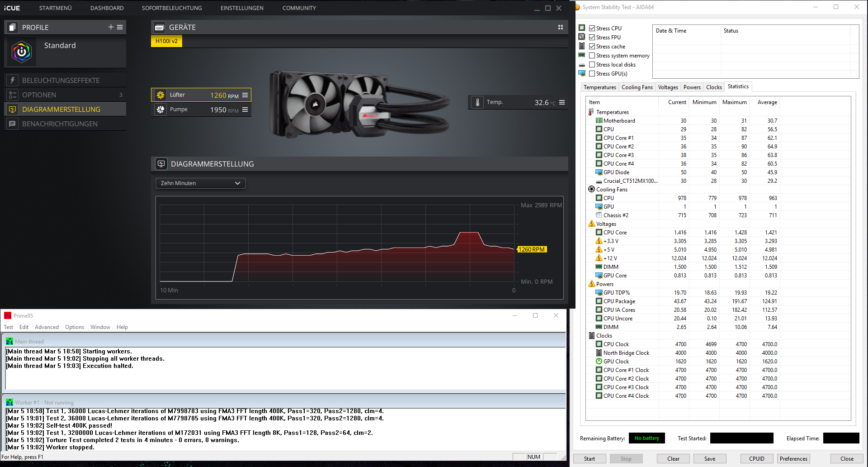Open the Prime95 Options menu
This screenshot has width=868, height=467.
coord(75,327)
